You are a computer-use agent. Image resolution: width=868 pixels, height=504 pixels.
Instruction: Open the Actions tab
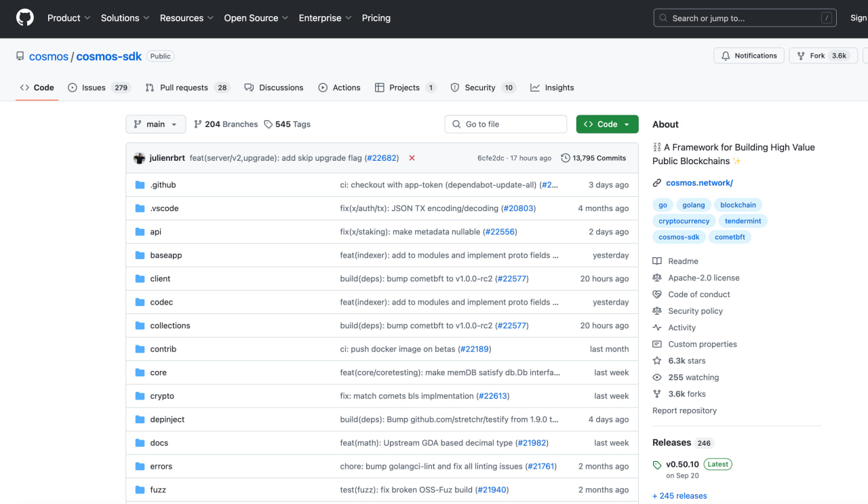(x=339, y=88)
